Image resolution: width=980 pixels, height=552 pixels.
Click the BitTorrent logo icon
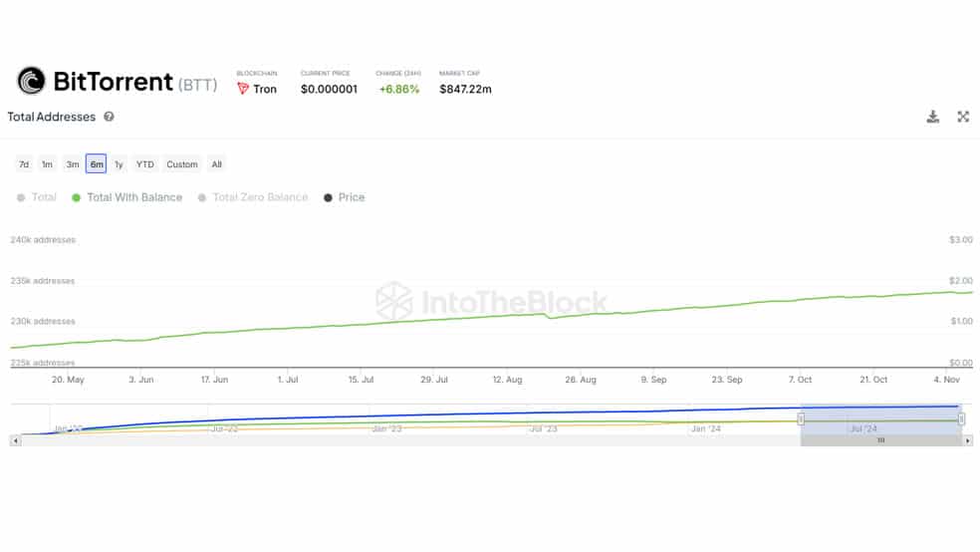coord(31,81)
